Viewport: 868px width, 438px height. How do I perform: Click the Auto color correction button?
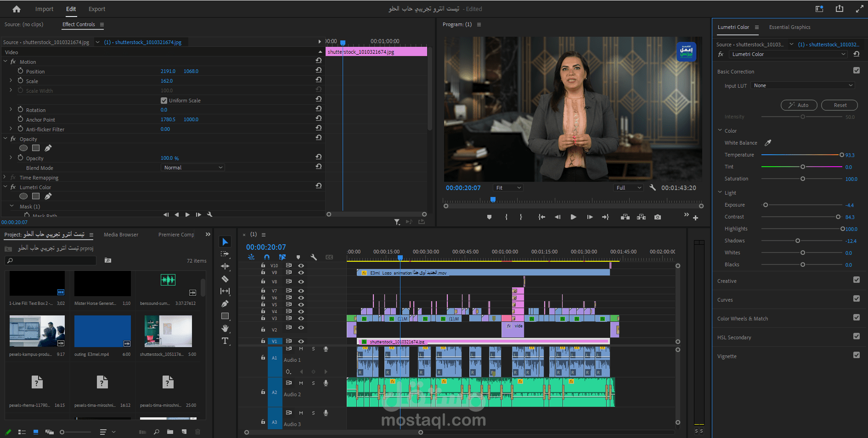[x=799, y=105]
